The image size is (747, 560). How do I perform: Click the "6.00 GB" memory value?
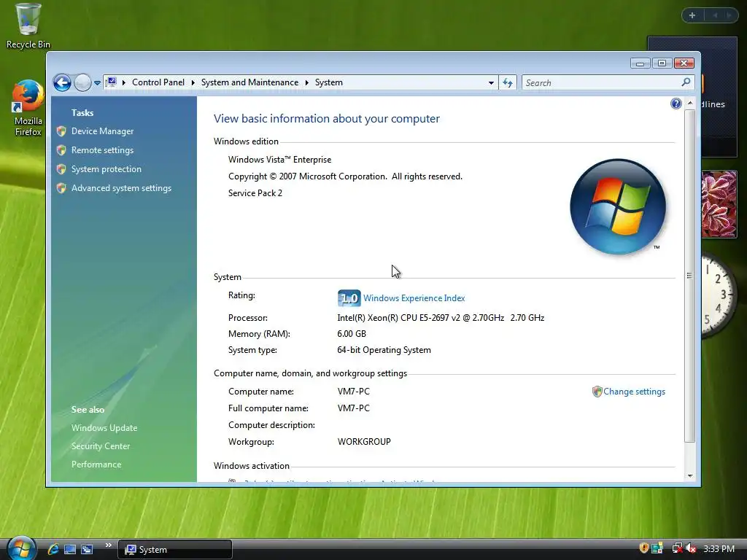[352, 334]
